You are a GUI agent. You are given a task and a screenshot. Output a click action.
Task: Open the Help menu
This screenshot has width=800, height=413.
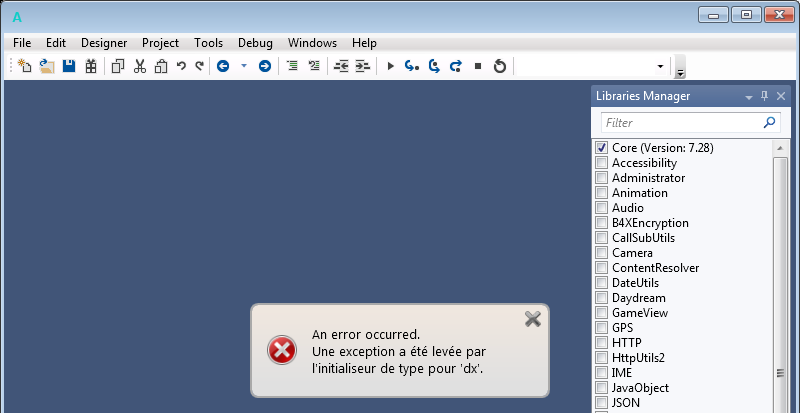pyautogui.click(x=364, y=43)
